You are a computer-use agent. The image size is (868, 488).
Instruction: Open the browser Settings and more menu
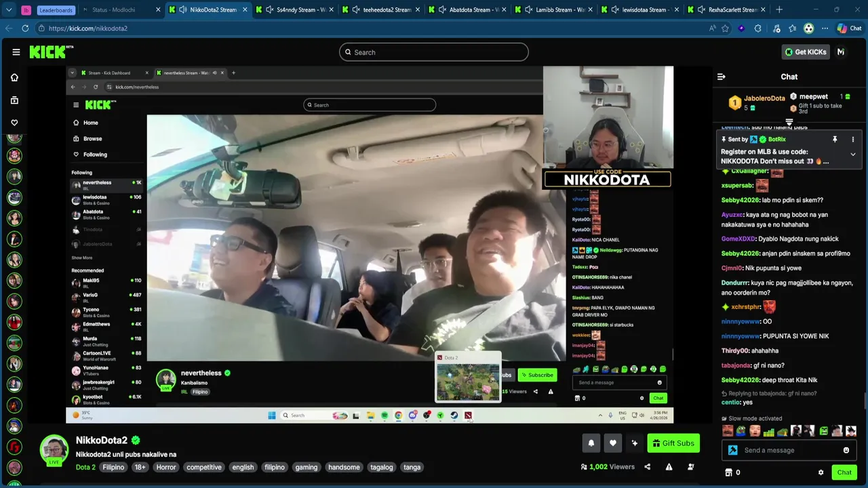825,28
